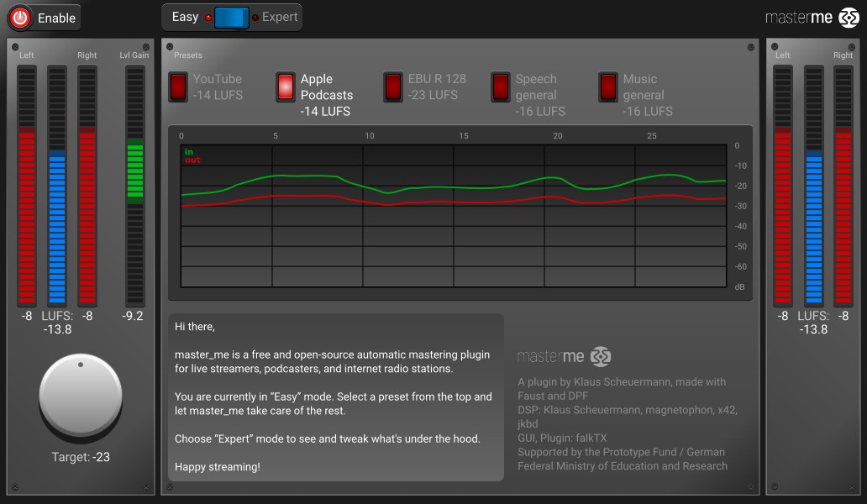Screen dimensions: 867x504
Task: Click the Easy mode label
Action: (x=185, y=18)
